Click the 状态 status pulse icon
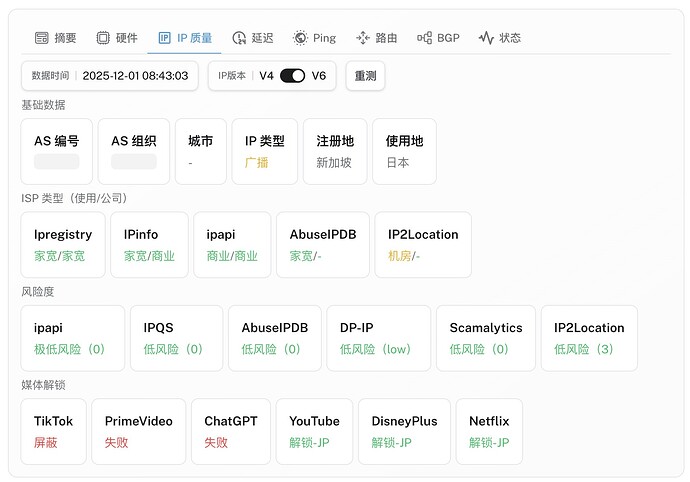The height and width of the screenshot is (482, 690). coord(486,38)
